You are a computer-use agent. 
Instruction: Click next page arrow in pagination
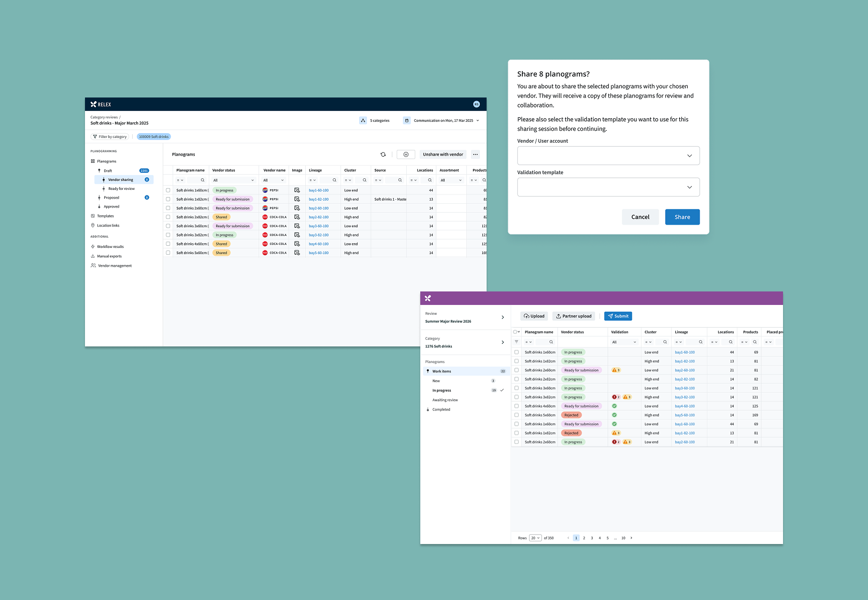(631, 538)
